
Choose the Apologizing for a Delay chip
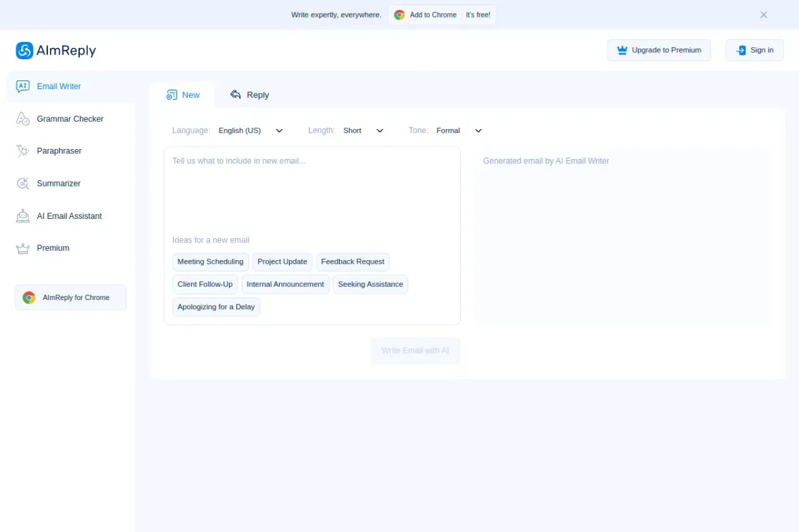tap(216, 307)
